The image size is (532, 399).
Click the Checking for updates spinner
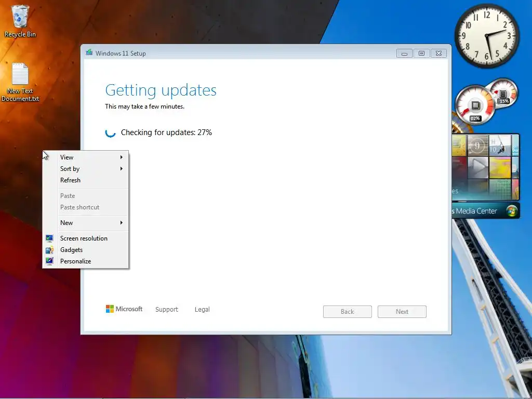(x=110, y=132)
